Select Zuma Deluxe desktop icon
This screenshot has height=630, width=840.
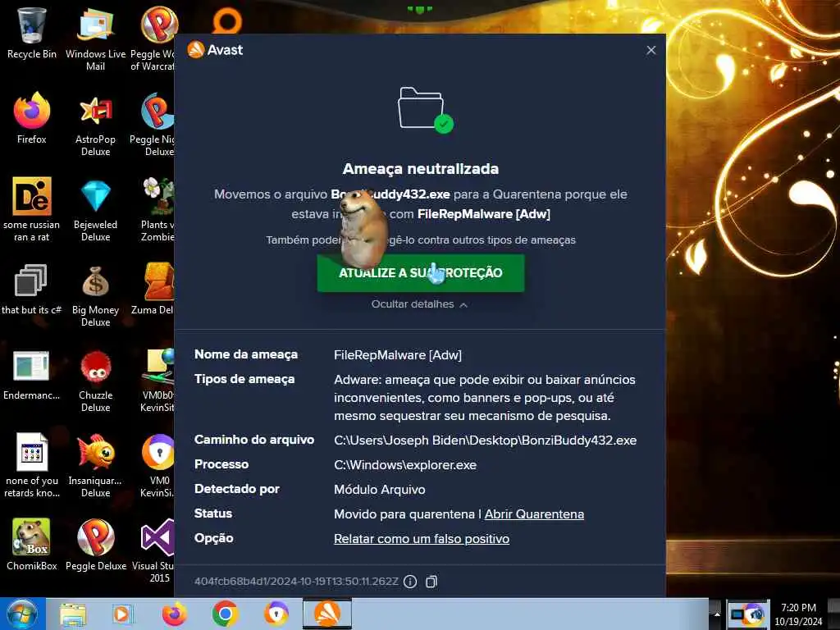153,290
